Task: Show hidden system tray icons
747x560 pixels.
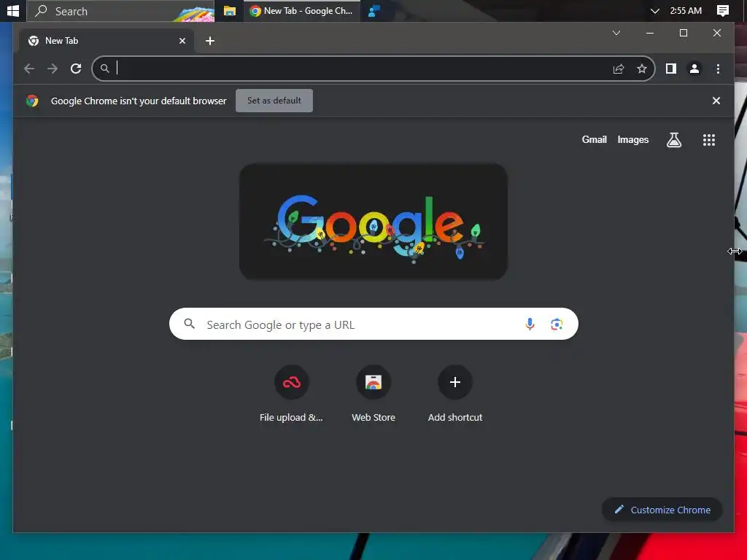Action: coord(654,10)
